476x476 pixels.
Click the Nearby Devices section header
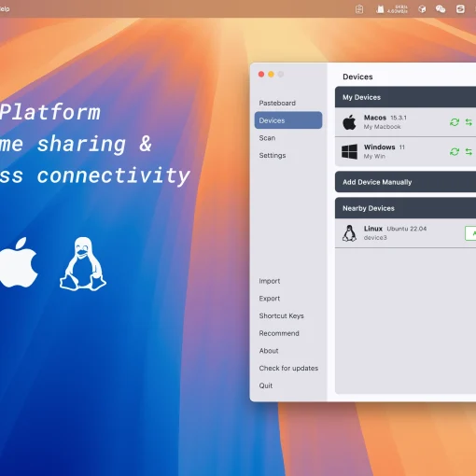[x=405, y=208]
